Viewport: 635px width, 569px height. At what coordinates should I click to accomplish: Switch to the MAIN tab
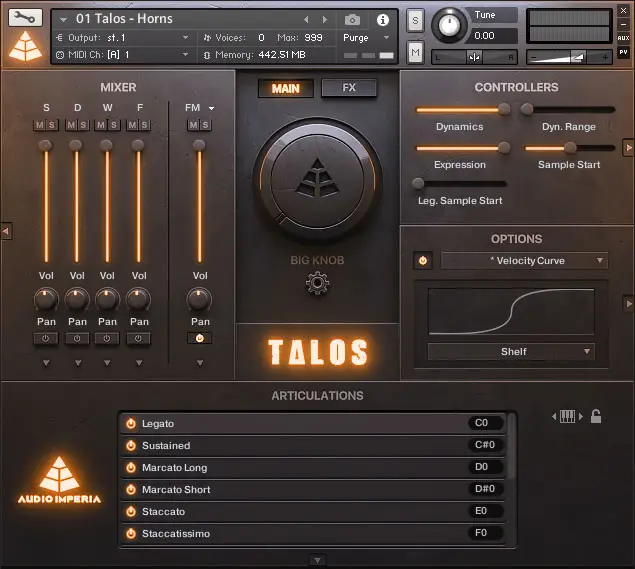286,88
